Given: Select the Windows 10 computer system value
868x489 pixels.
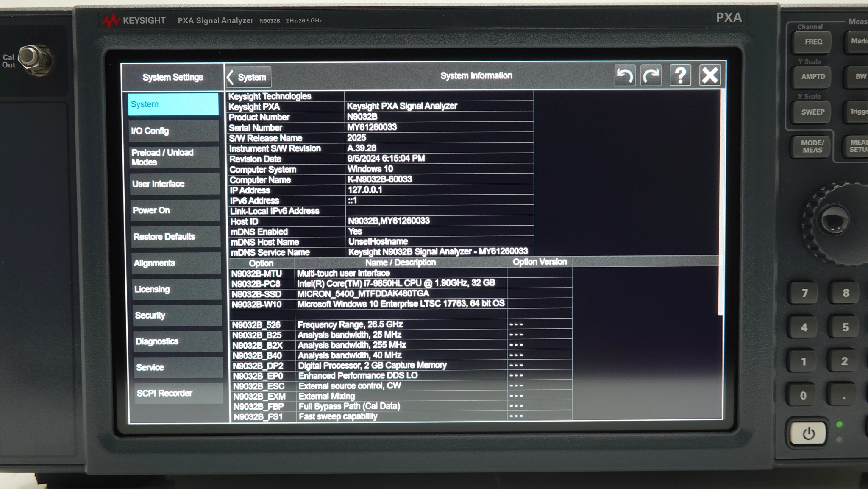Looking at the screenshot, I should tap(370, 169).
